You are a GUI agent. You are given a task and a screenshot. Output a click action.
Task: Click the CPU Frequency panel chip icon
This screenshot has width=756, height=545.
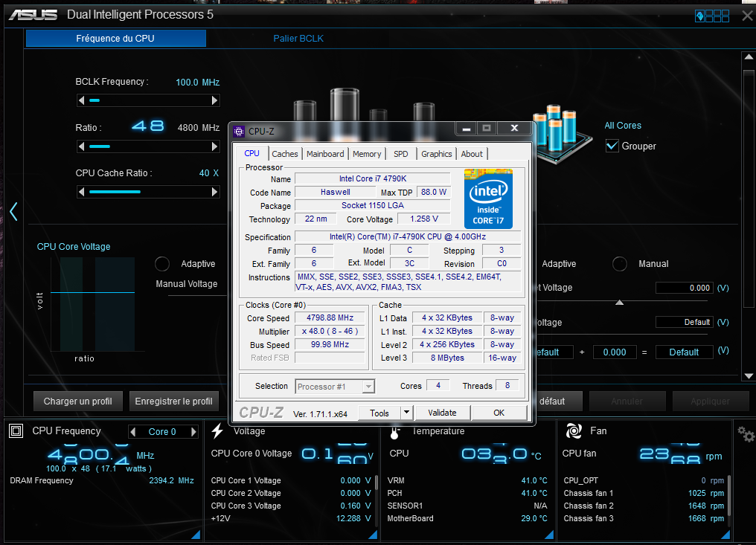tap(16, 430)
